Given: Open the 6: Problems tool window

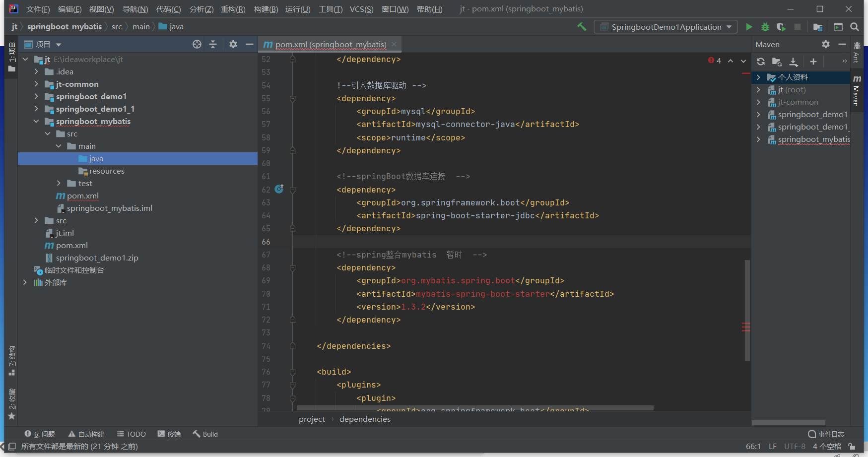Looking at the screenshot, I should (40, 434).
